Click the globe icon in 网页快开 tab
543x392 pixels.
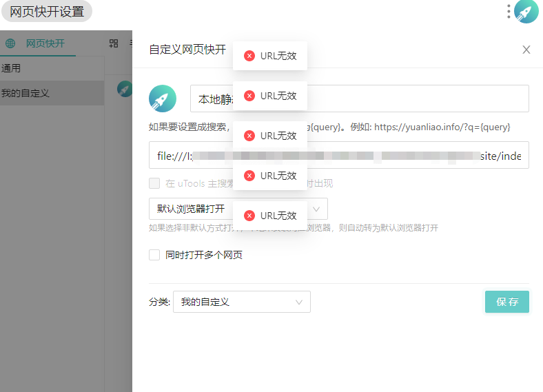click(x=10, y=43)
